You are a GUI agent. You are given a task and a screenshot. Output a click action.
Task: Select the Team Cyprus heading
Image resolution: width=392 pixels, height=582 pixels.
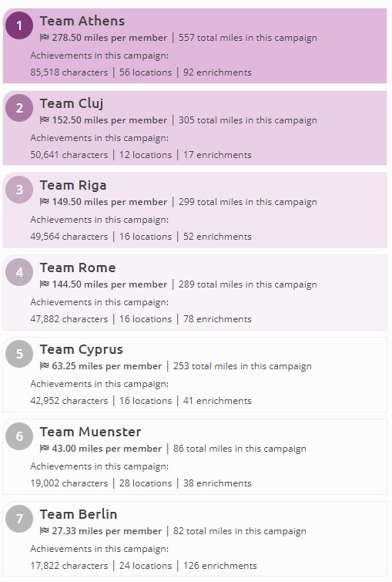coord(81,350)
